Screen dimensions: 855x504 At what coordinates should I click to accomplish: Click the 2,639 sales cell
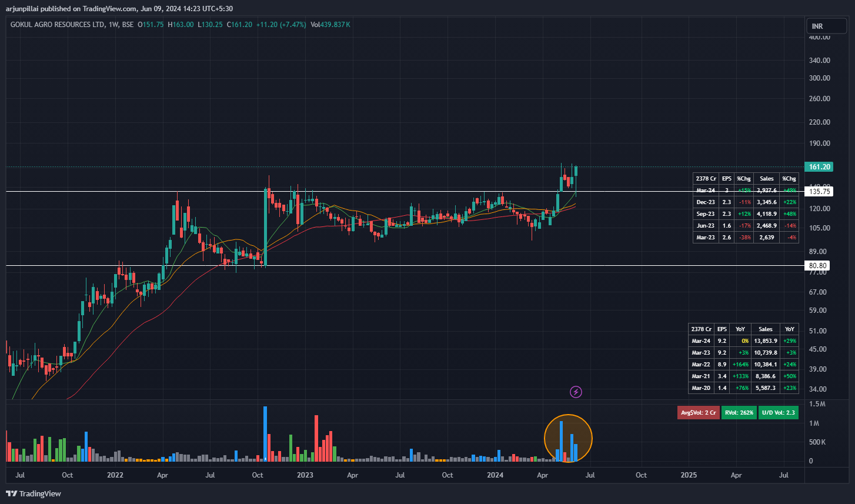pos(767,237)
